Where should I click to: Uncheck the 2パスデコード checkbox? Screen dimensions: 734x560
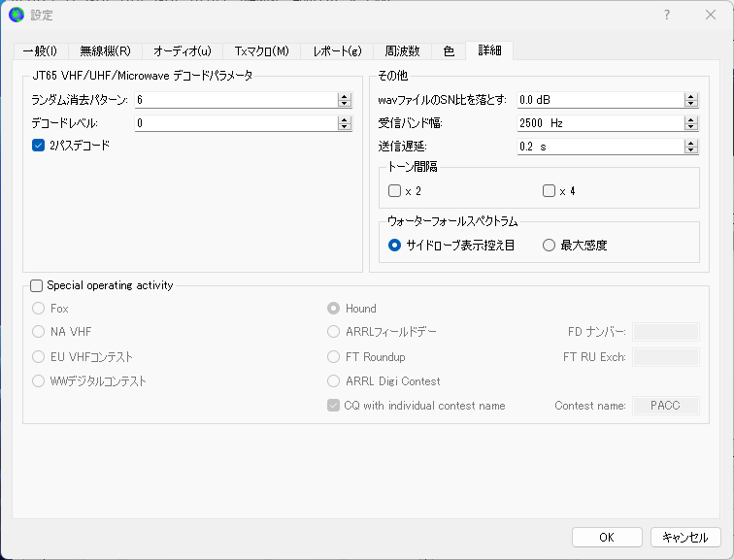point(39,146)
